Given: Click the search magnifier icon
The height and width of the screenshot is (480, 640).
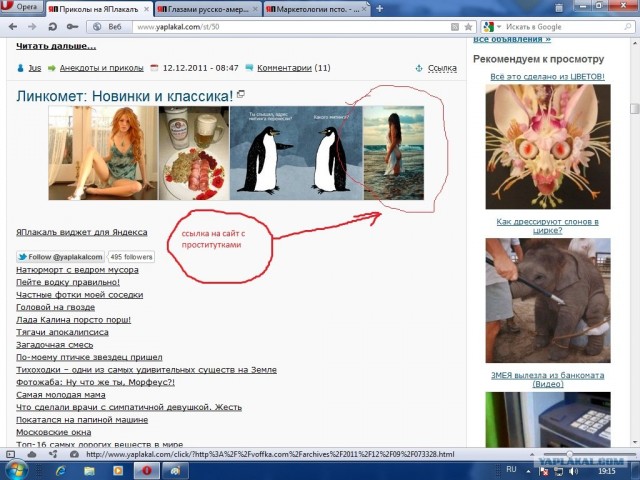Looking at the screenshot, I should [x=628, y=27].
